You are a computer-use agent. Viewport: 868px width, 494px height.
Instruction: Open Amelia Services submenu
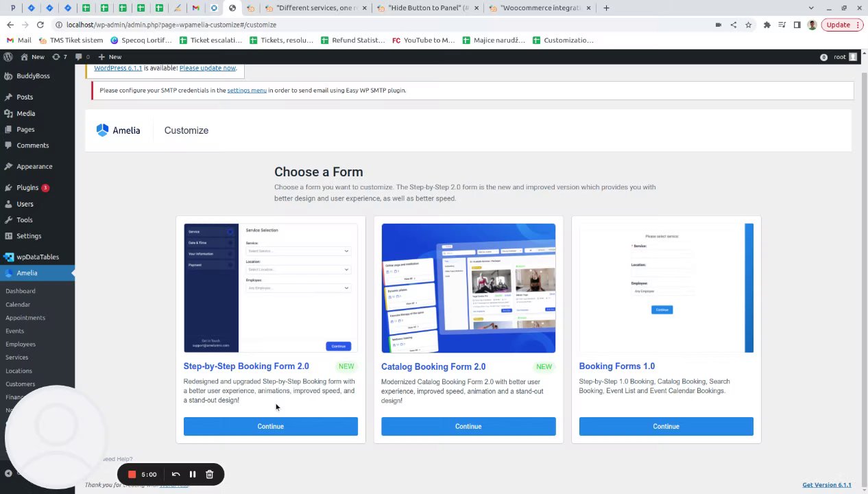(17, 357)
